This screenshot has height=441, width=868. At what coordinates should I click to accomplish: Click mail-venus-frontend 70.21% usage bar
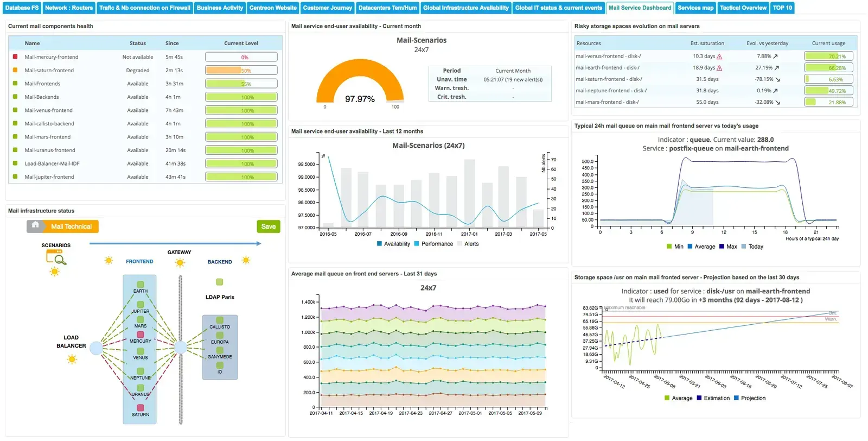[x=829, y=56]
